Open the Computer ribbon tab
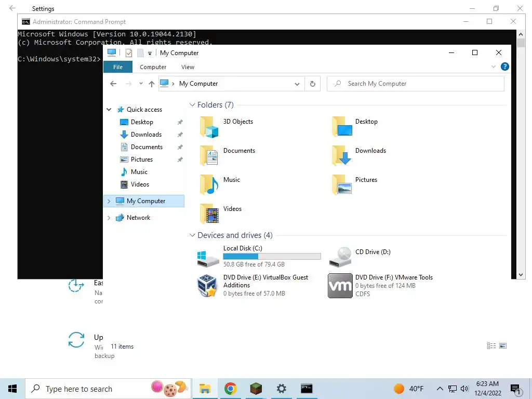Image resolution: width=532 pixels, height=399 pixels. pos(153,67)
